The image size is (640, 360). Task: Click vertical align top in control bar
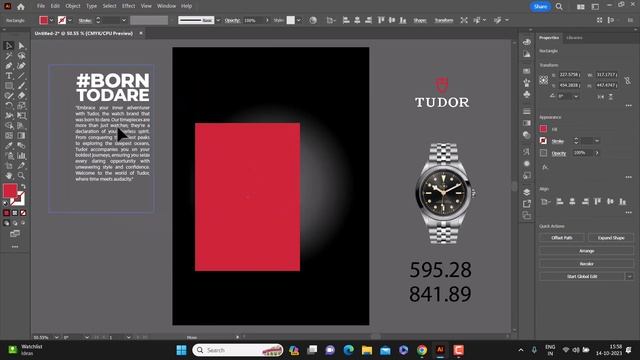pyautogui.click(x=380, y=20)
